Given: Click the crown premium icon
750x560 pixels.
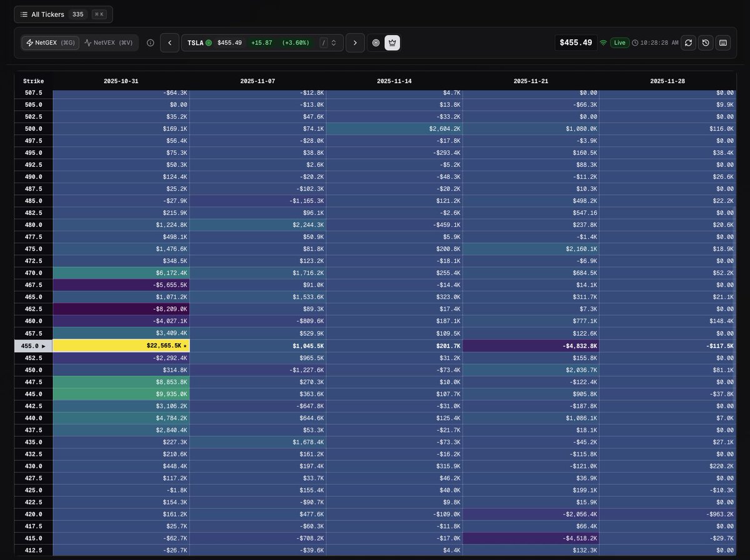Looking at the screenshot, I should pos(392,42).
